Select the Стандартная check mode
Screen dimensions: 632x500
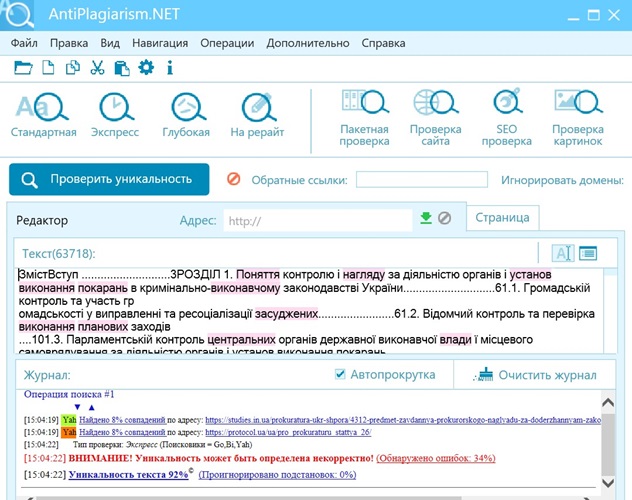43,115
